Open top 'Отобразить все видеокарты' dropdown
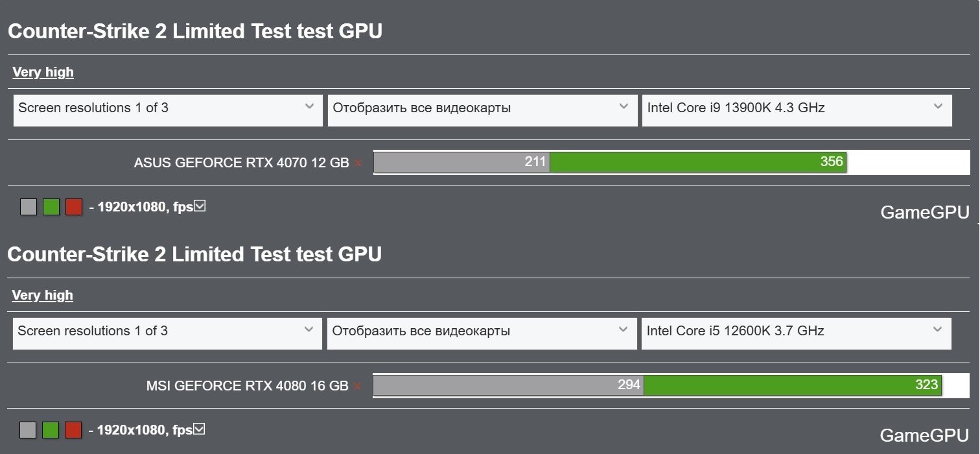Viewport: 980px width, 454px height. (483, 110)
